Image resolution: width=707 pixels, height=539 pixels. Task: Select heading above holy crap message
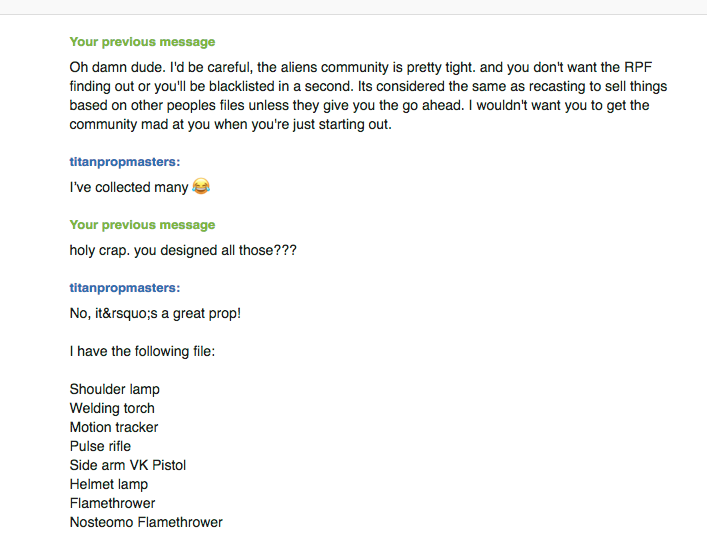[x=142, y=225]
